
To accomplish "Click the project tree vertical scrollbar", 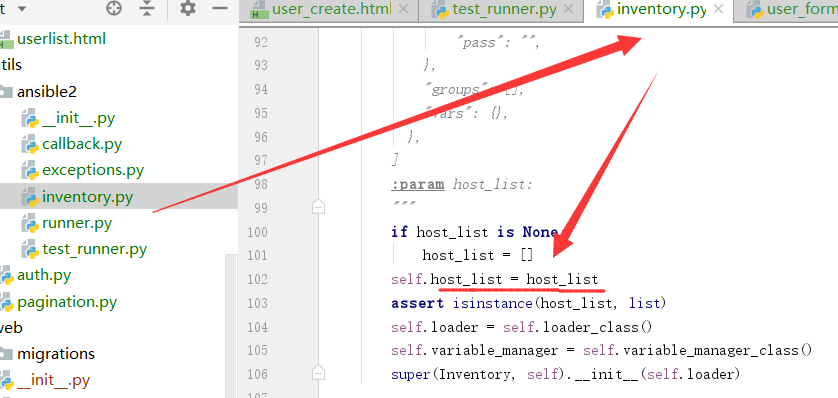I will point(231,326).
